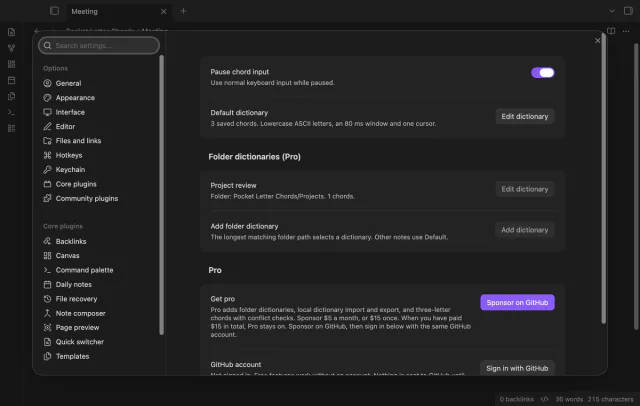
Task: Create new canvas from ribbon
Action: tap(11, 64)
